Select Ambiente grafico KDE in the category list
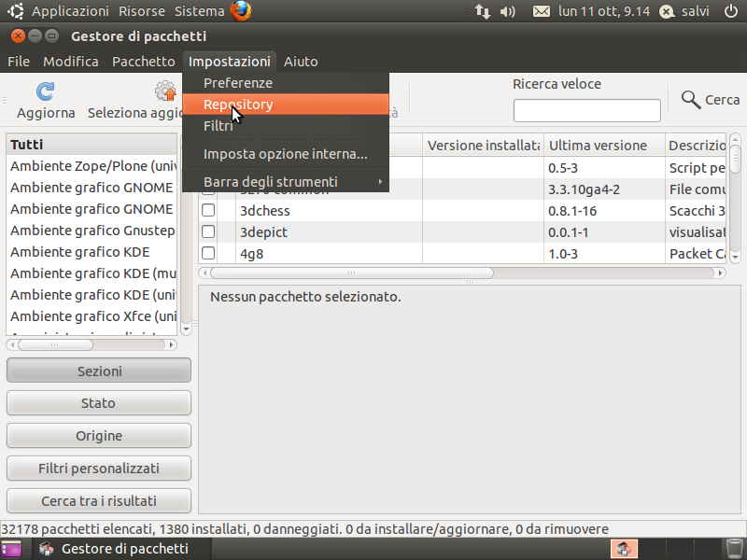Screen dimensions: 747x560 [x=92, y=252]
